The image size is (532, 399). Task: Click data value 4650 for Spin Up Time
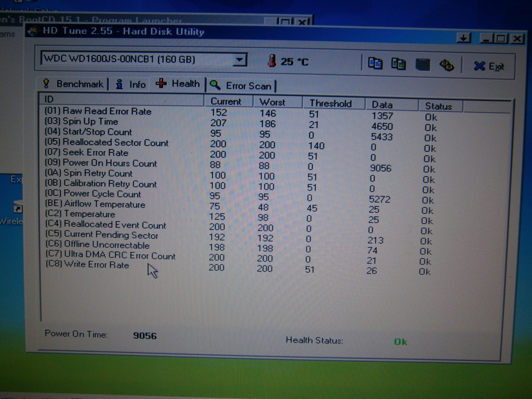tap(382, 126)
